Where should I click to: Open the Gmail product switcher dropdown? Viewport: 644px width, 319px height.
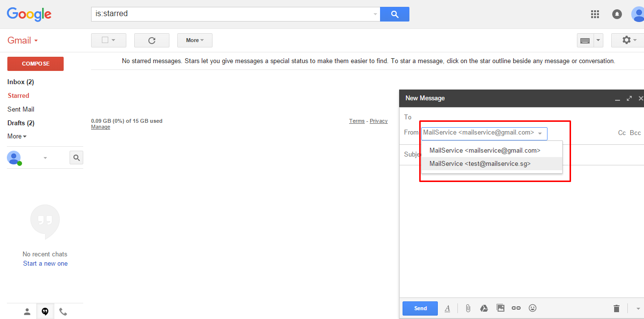tap(23, 41)
